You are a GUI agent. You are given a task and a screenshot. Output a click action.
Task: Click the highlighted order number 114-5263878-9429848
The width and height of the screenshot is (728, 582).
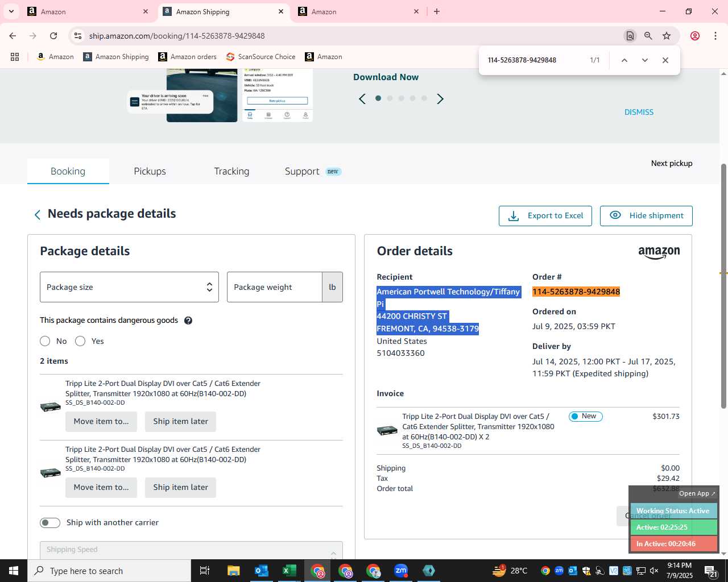click(x=576, y=292)
